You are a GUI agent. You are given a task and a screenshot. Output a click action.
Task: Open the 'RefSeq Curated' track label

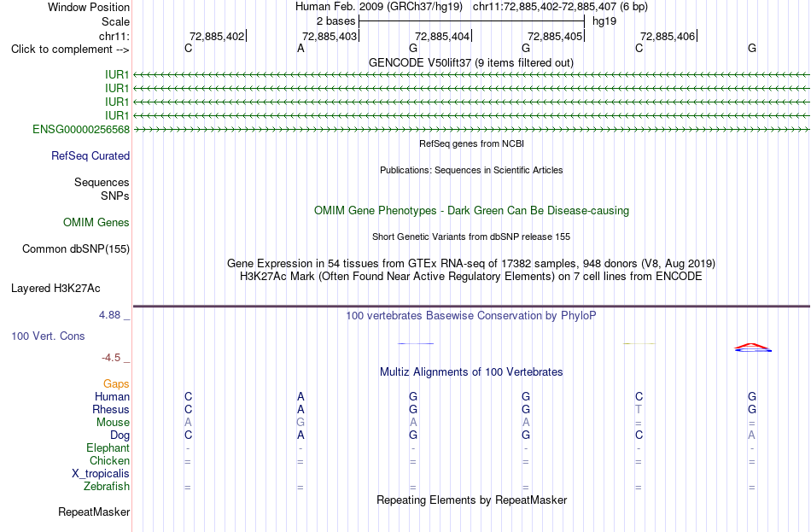tap(90, 155)
